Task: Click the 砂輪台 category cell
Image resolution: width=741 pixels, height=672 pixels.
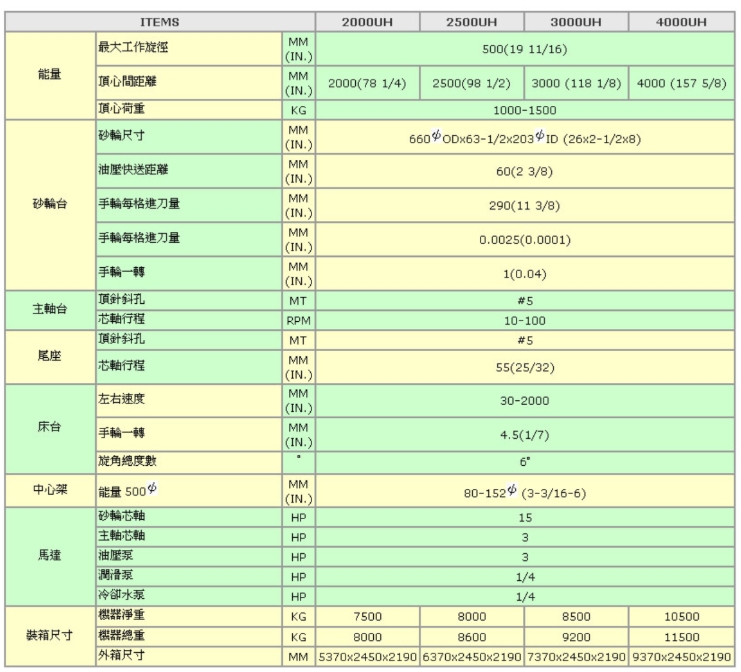Action: tap(50, 204)
